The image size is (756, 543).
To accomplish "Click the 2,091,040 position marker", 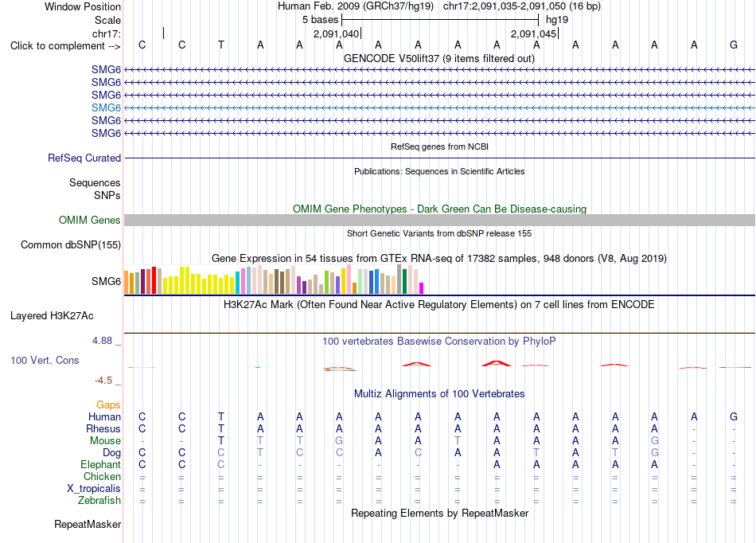I will coord(336,33).
